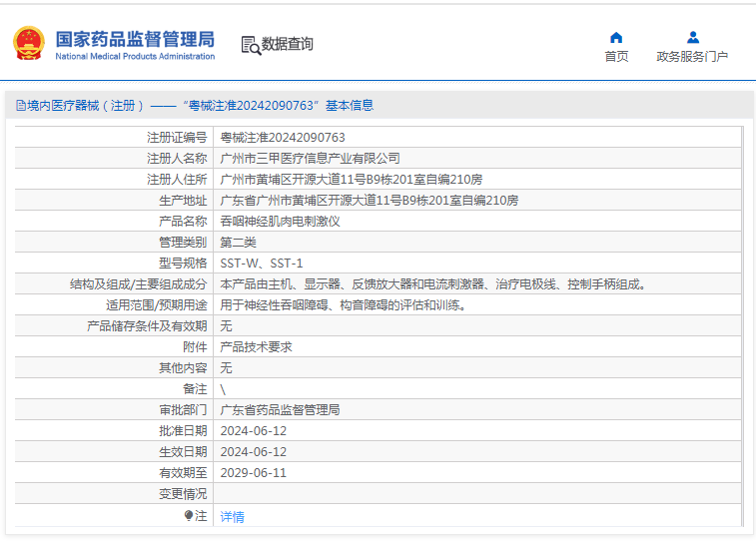
Task: Click the 审批部门 row label
Action: [183, 410]
